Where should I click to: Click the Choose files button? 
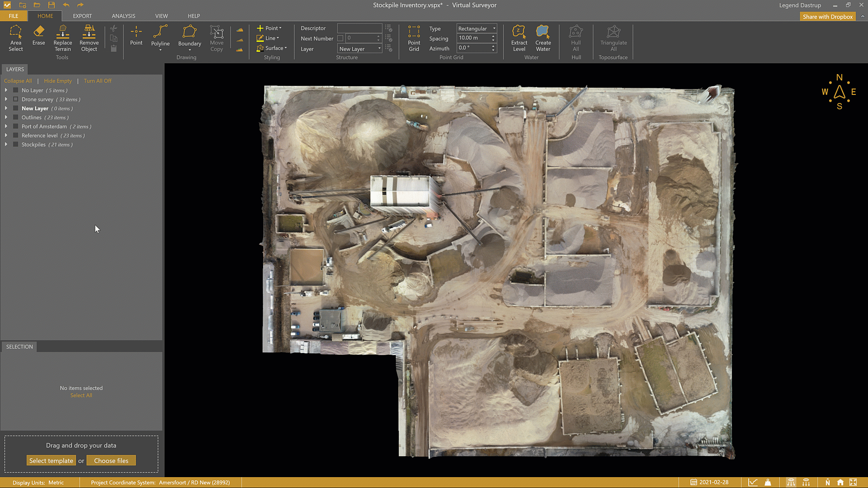pyautogui.click(x=111, y=460)
